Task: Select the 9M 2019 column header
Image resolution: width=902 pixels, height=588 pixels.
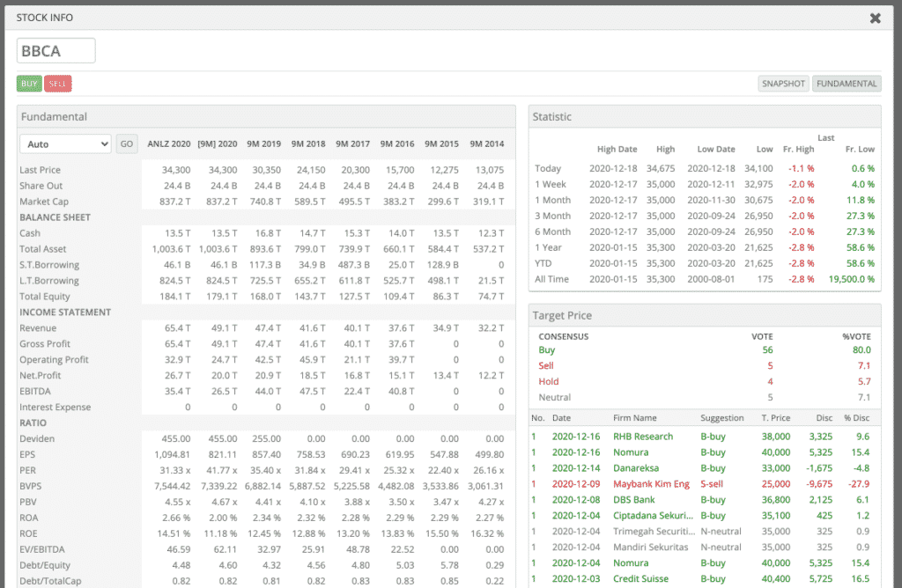Action: (262, 143)
